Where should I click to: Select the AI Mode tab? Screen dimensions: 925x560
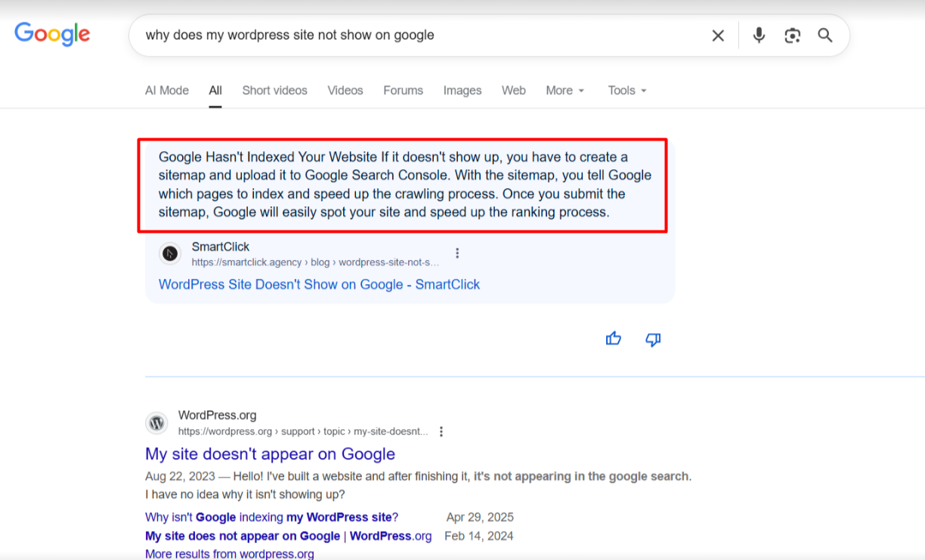[x=166, y=90]
